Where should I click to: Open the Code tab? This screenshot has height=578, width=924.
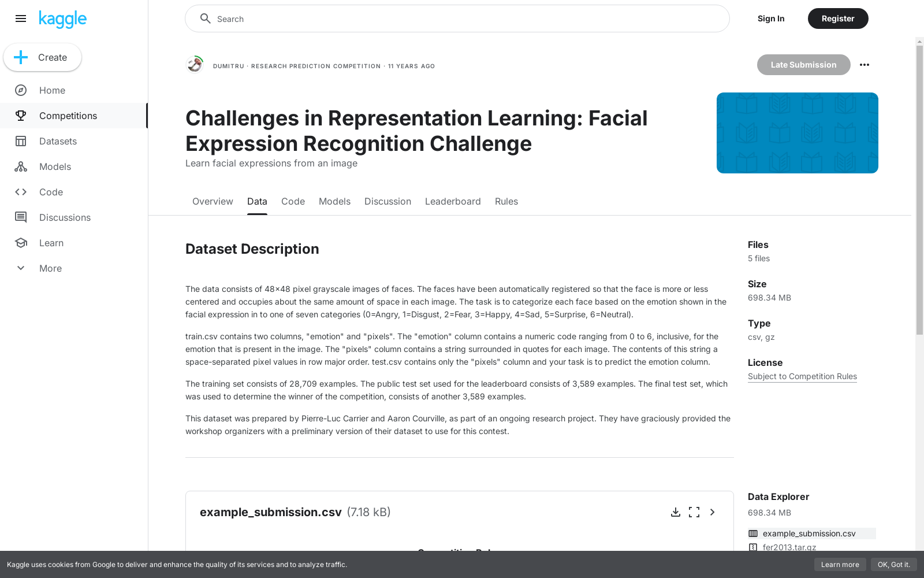pyautogui.click(x=293, y=201)
